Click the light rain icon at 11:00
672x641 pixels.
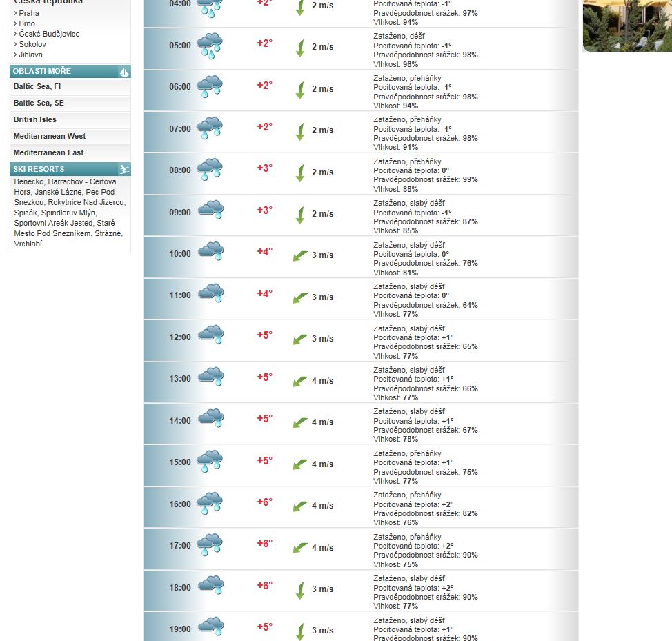click(210, 293)
